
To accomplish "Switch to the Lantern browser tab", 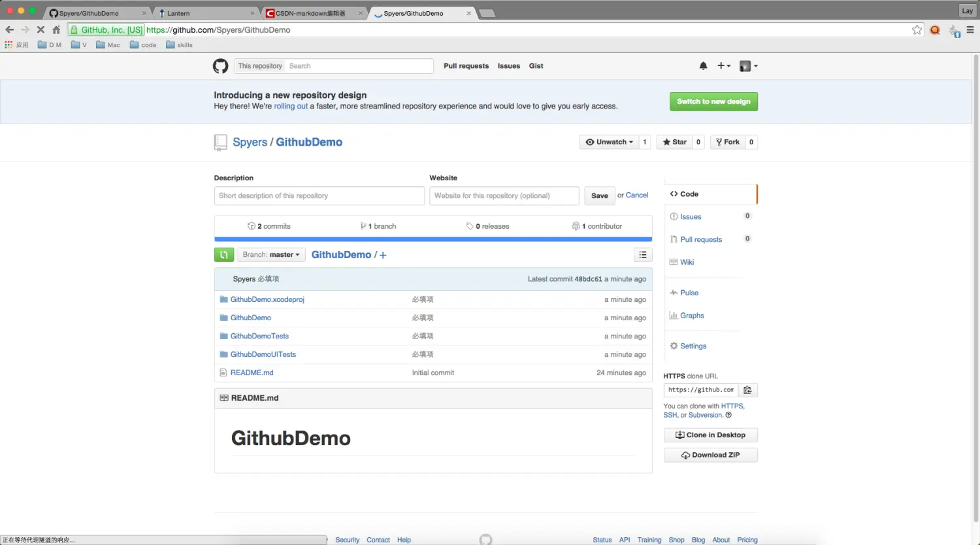I will (206, 13).
